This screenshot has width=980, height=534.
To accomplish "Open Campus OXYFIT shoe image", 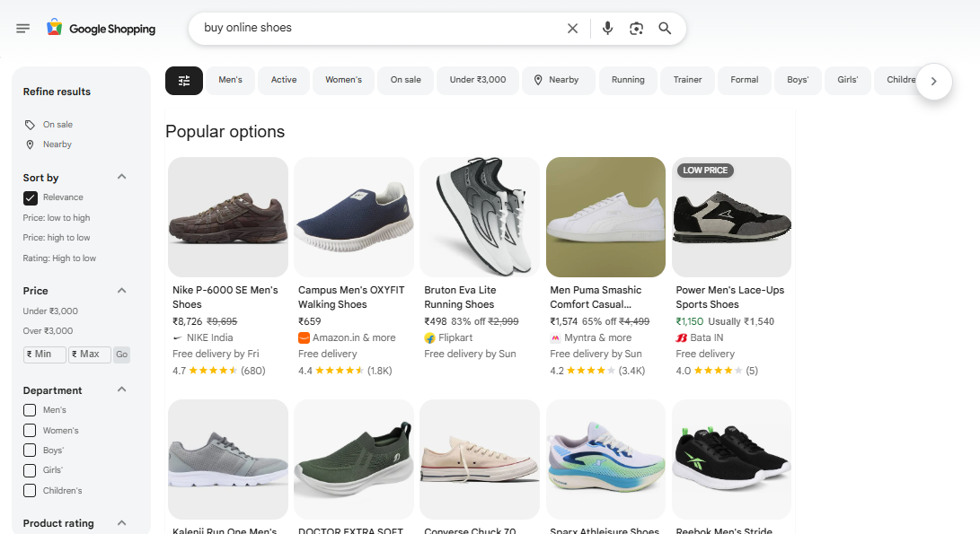I will [x=354, y=217].
